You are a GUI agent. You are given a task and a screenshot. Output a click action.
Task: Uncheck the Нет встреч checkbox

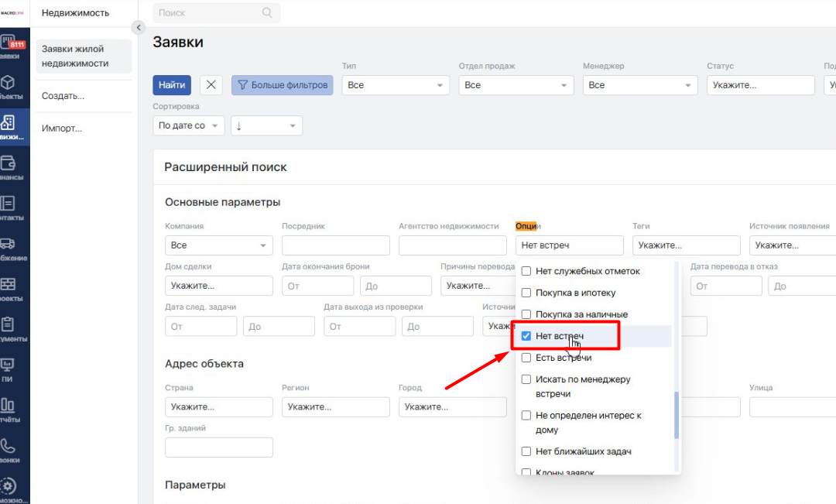(x=526, y=336)
